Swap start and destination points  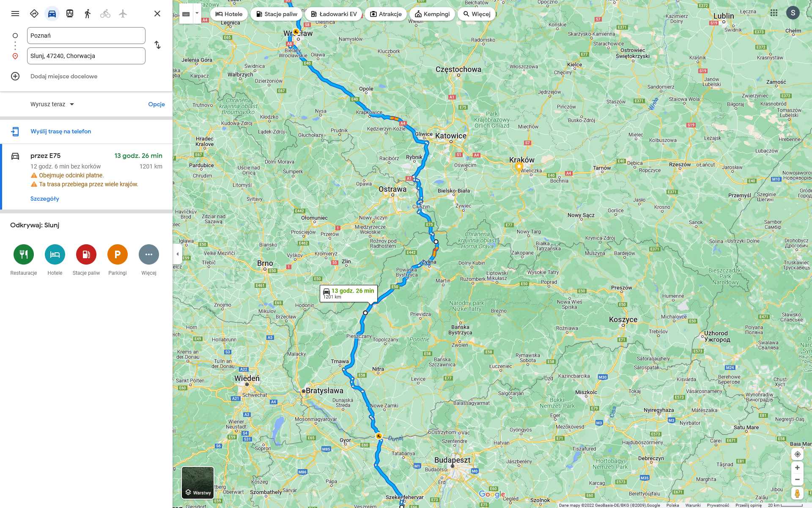[157, 45]
